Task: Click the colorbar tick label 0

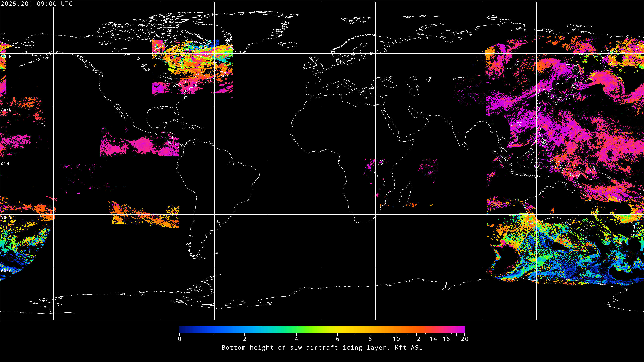Action: tap(179, 339)
